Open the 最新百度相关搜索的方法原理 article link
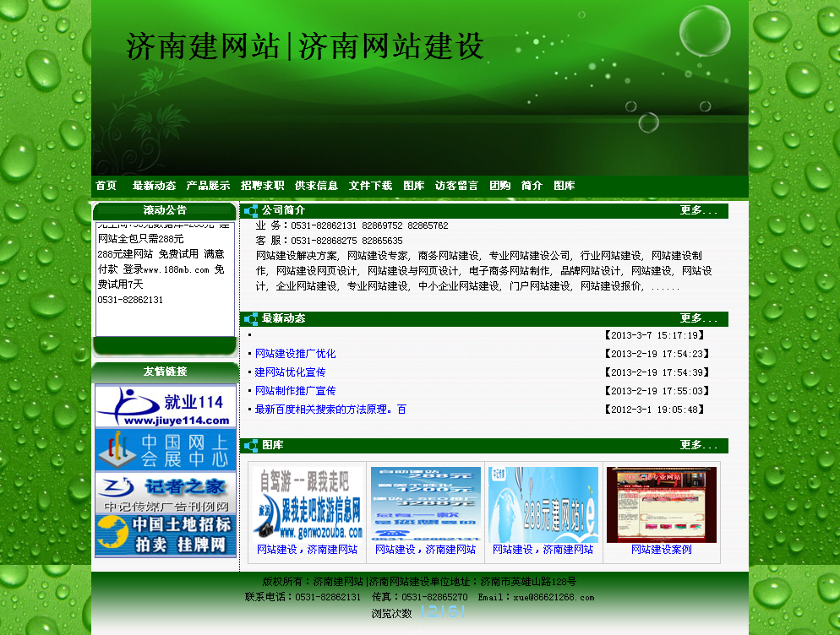 click(330, 410)
